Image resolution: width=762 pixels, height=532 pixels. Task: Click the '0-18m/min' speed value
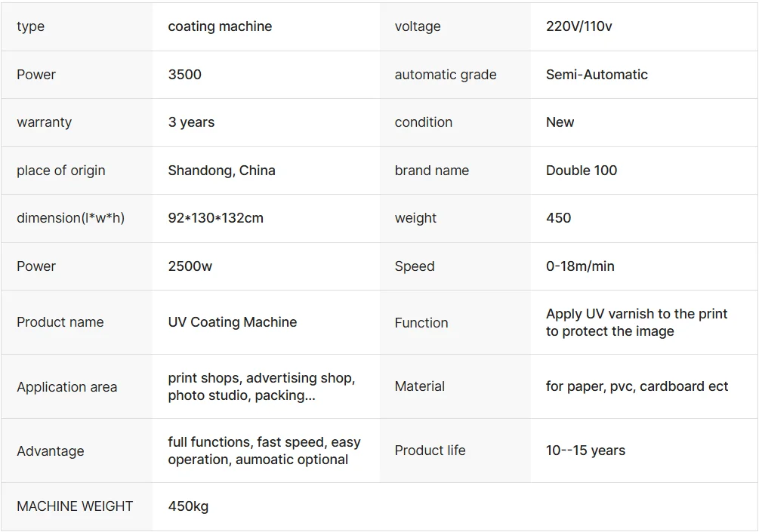click(x=580, y=266)
